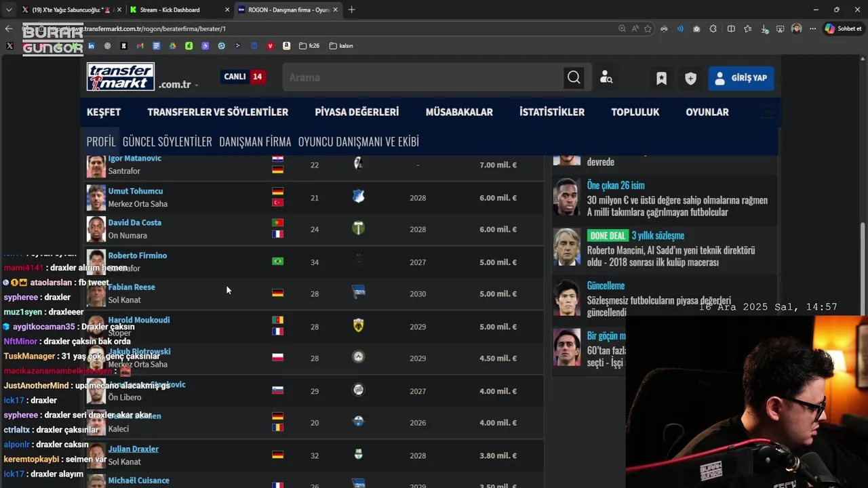The height and width of the screenshot is (488, 868).
Task: Click the shield plus icon in header
Action: tap(690, 79)
